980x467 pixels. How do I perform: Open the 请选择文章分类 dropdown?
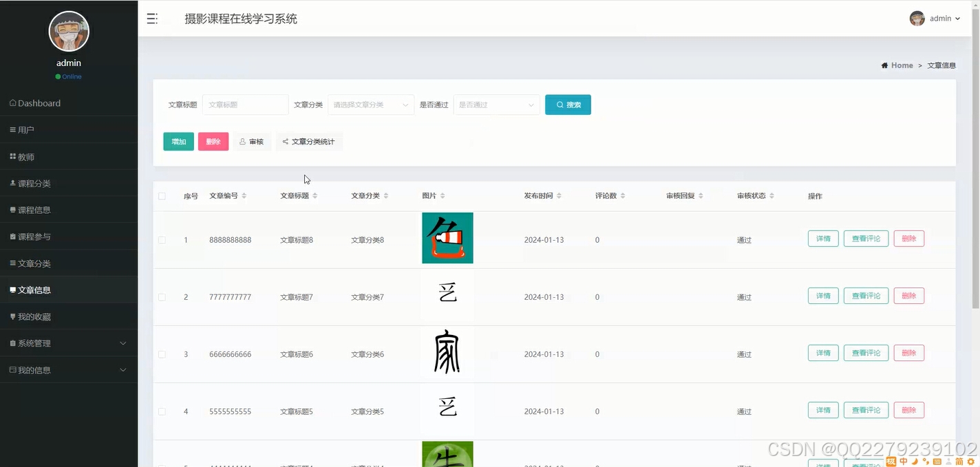370,105
